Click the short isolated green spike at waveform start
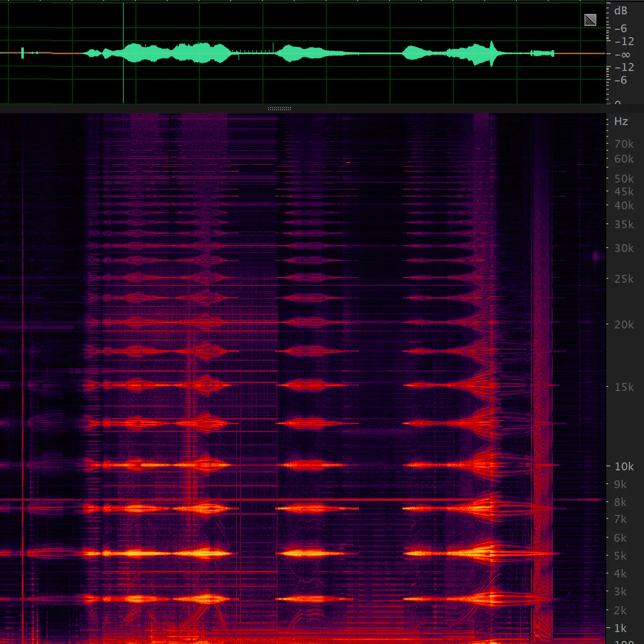The image size is (644, 644). pyautogui.click(x=22, y=53)
